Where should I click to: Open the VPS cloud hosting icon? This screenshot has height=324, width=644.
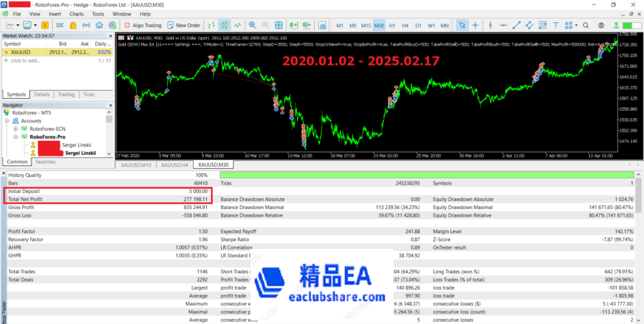(x=99, y=26)
